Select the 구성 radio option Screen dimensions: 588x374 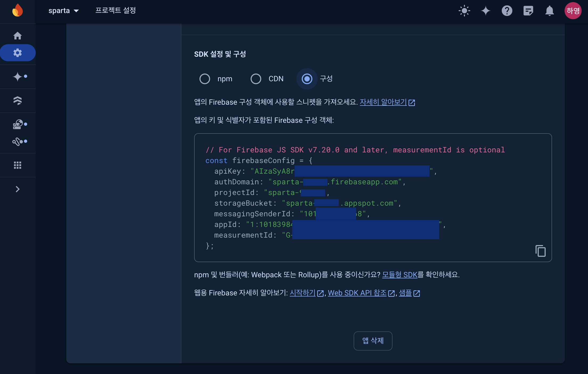[x=307, y=79]
